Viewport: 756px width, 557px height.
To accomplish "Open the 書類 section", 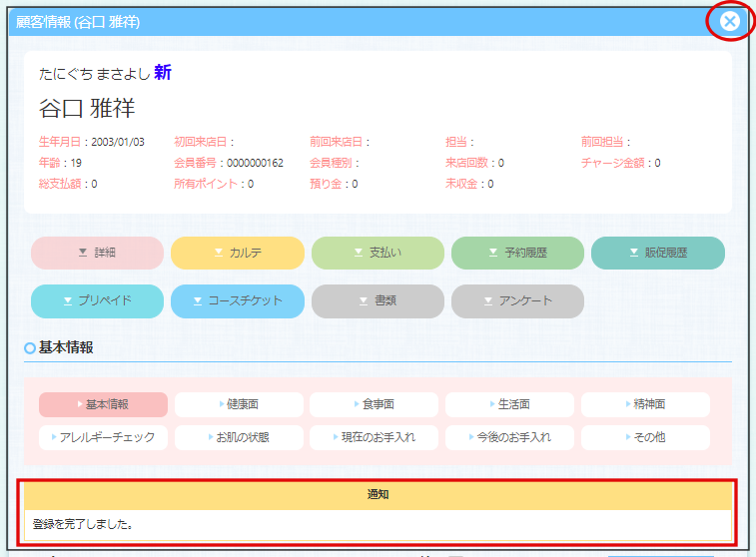I will pyautogui.click(x=378, y=300).
